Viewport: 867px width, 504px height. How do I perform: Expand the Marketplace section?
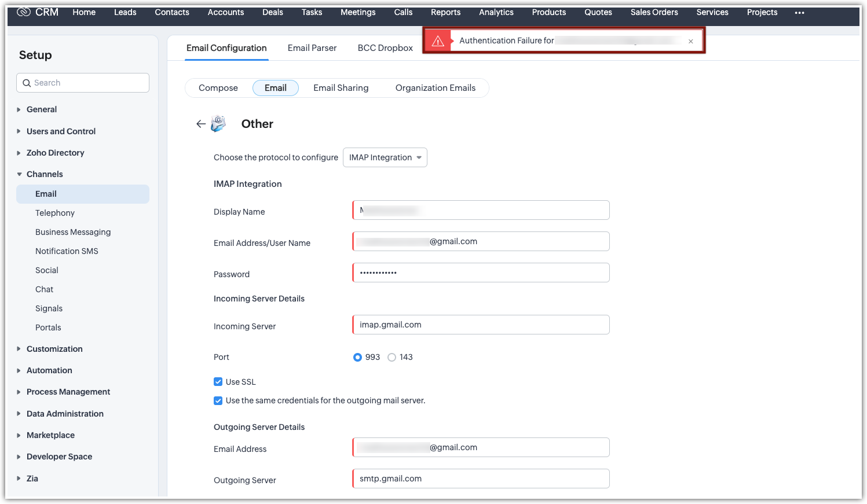[x=19, y=435]
